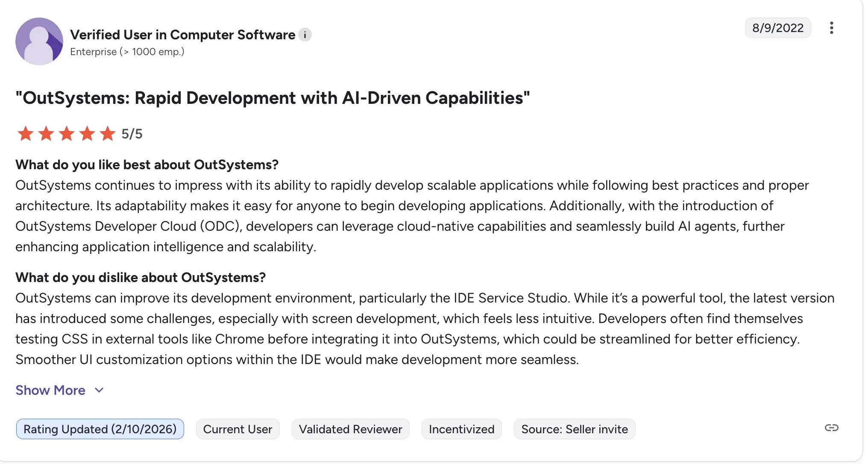
Task: Click the third star of the 5/5 rating
Action: tap(66, 133)
